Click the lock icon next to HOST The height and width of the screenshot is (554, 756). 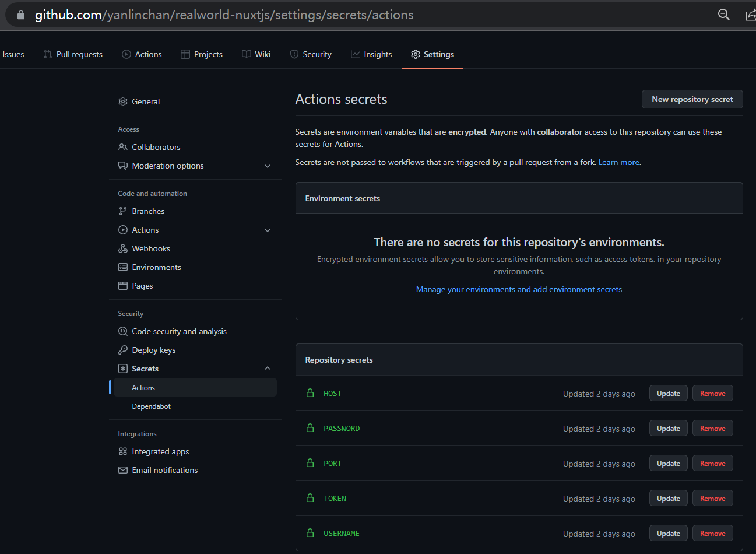tap(310, 393)
